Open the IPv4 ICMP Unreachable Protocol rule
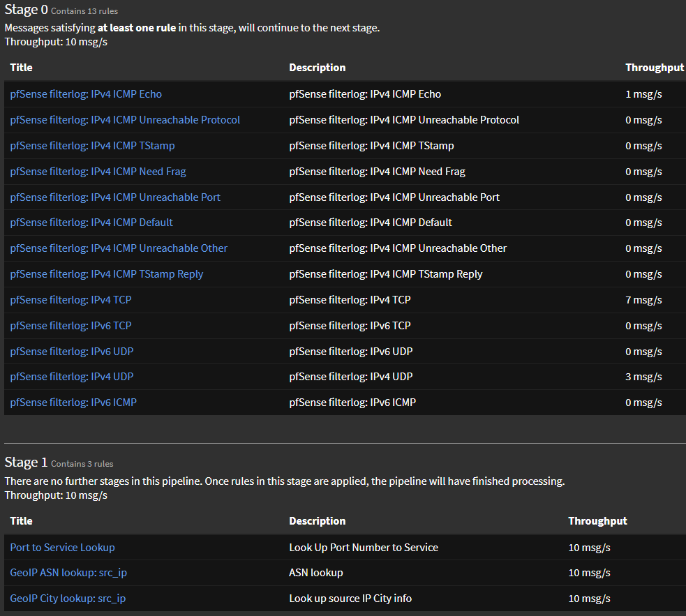Screen dimensions: 686x616 pos(125,120)
